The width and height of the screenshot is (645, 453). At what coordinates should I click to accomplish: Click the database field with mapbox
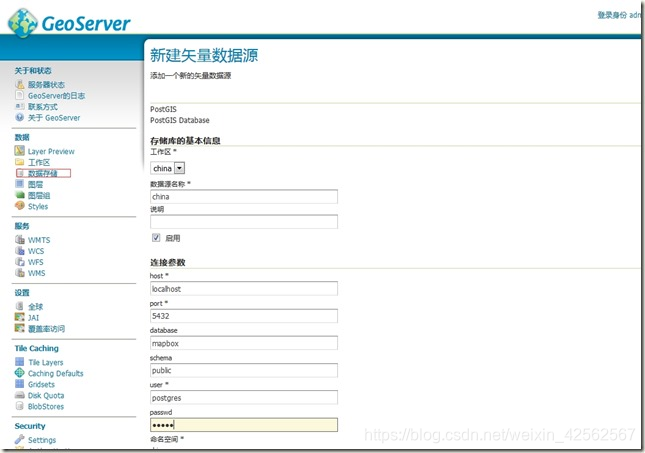(244, 343)
